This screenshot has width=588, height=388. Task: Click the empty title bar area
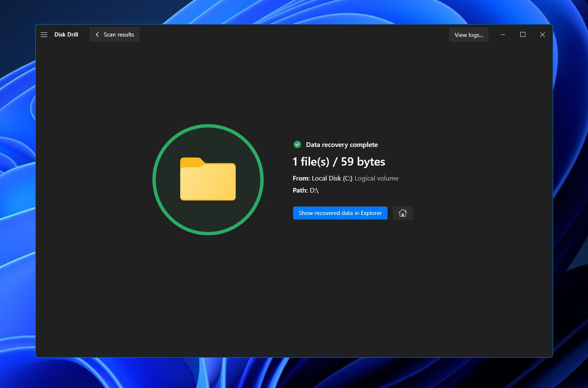coord(291,35)
